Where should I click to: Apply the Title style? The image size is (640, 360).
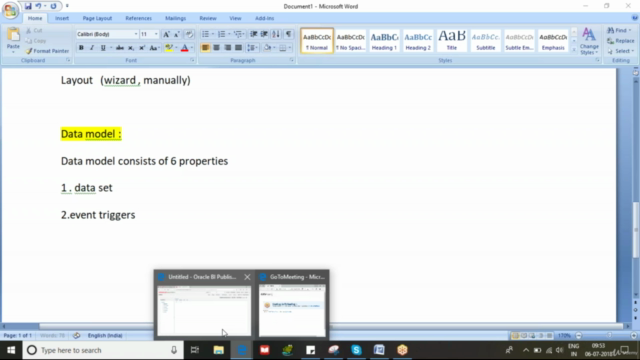point(452,40)
